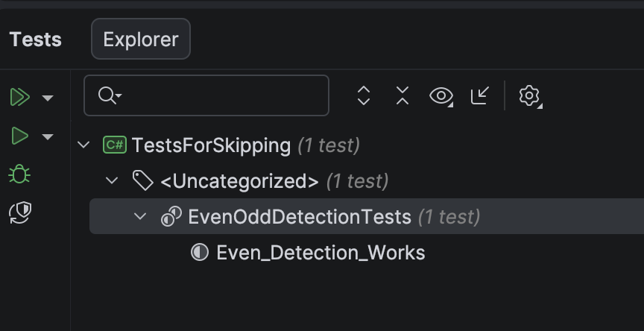This screenshot has height=331, width=644.
Task: Collapse the TestsForSkipping project node
Action: click(83, 145)
